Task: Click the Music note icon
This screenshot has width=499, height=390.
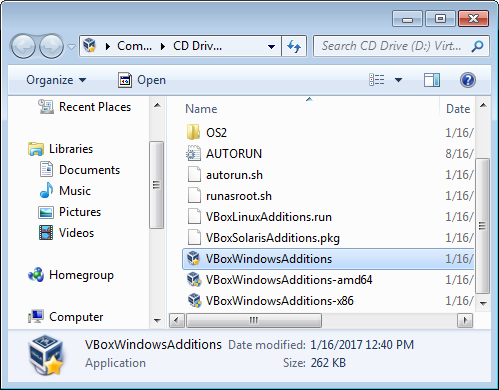Action: [x=46, y=190]
